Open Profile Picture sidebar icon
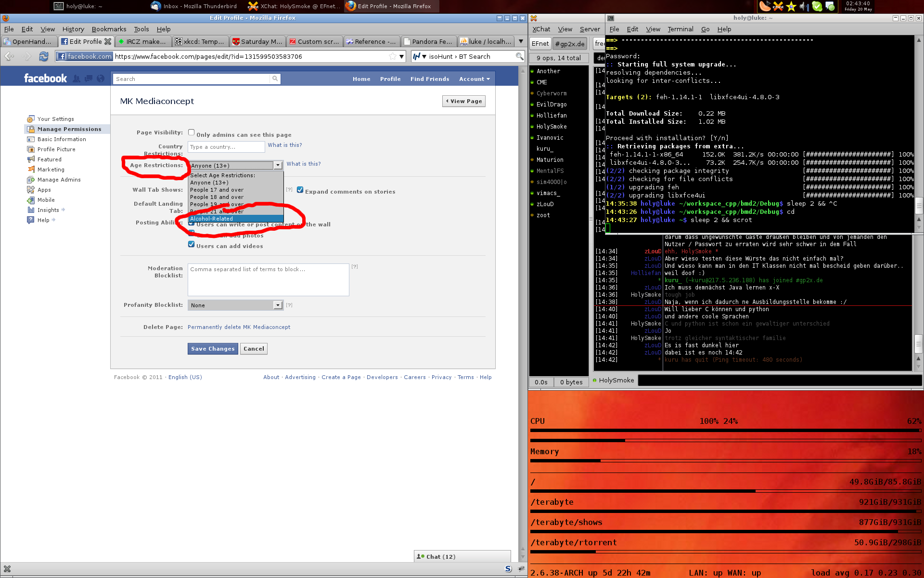The image size is (924, 578). tap(31, 149)
